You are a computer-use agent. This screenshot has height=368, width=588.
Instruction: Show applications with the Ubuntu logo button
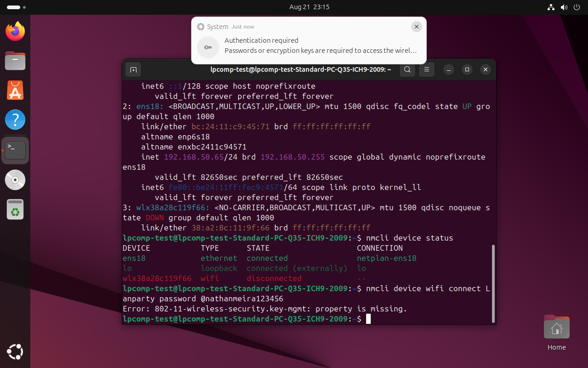click(x=15, y=352)
